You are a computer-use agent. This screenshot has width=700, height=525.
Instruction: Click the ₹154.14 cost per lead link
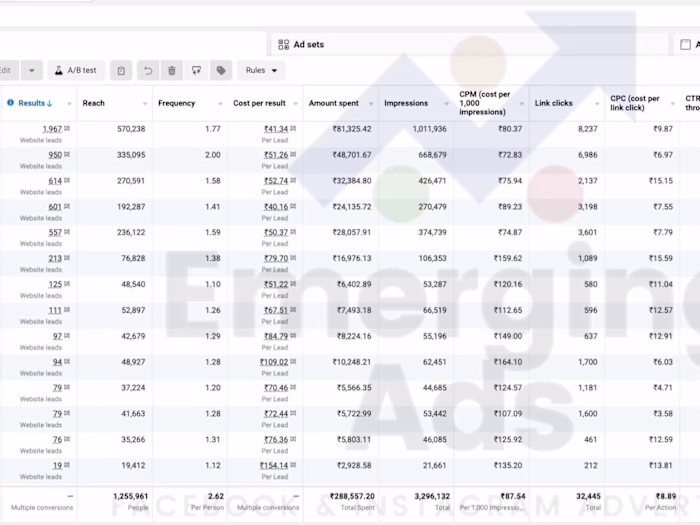pos(274,466)
